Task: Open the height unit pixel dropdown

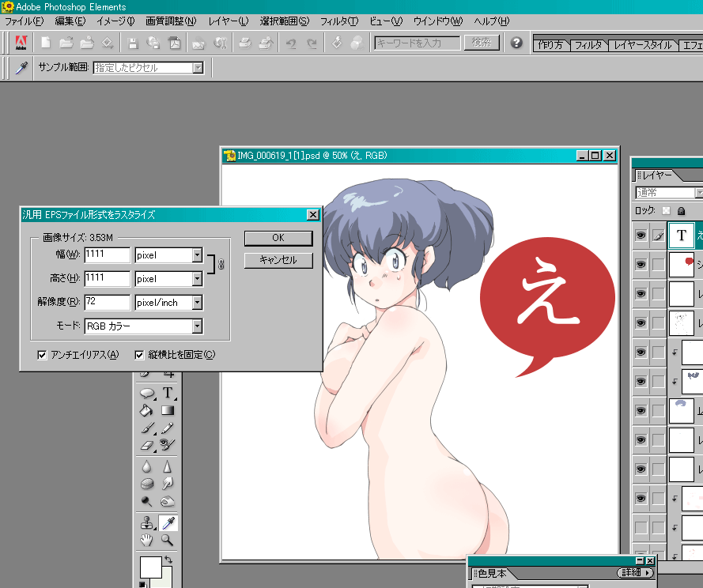Action: (x=197, y=279)
